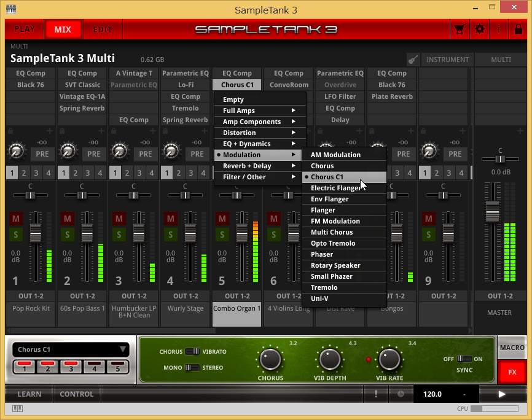This screenshot has width=532, height=420.
Task: Click the SampleTank app icon in title bar
Action: pyautogui.click(x=11, y=9)
